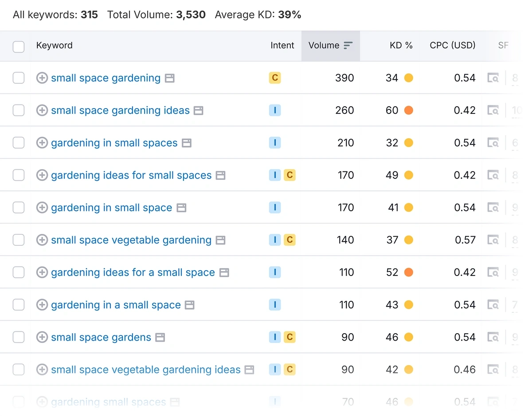
Task: Open SERP icon next to 'small space gardening ideas'
Action: pyautogui.click(x=199, y=110)
